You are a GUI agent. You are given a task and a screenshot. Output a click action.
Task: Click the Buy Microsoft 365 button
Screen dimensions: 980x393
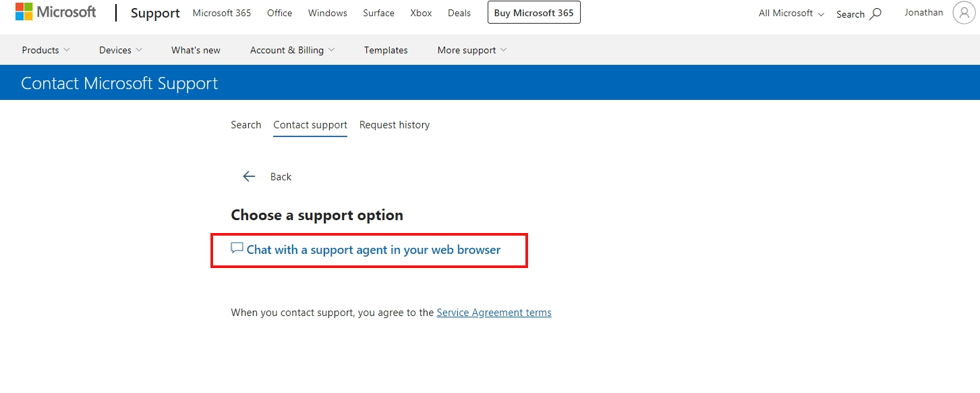click(x=534, y=12)
